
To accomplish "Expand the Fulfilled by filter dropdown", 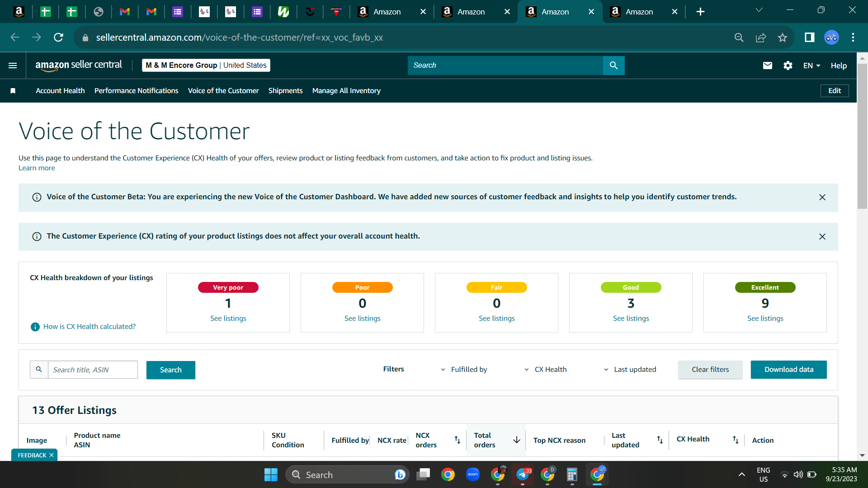I will tap(464, 370).
